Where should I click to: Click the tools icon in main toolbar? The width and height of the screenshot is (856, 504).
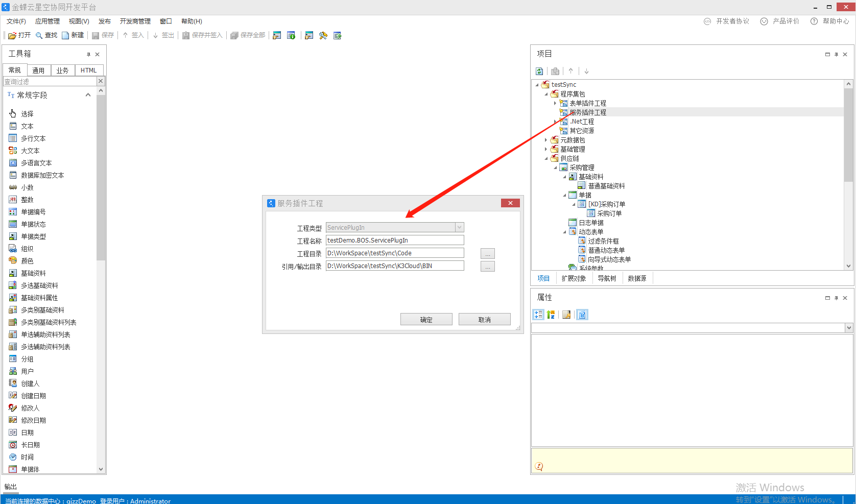(323, 36)
